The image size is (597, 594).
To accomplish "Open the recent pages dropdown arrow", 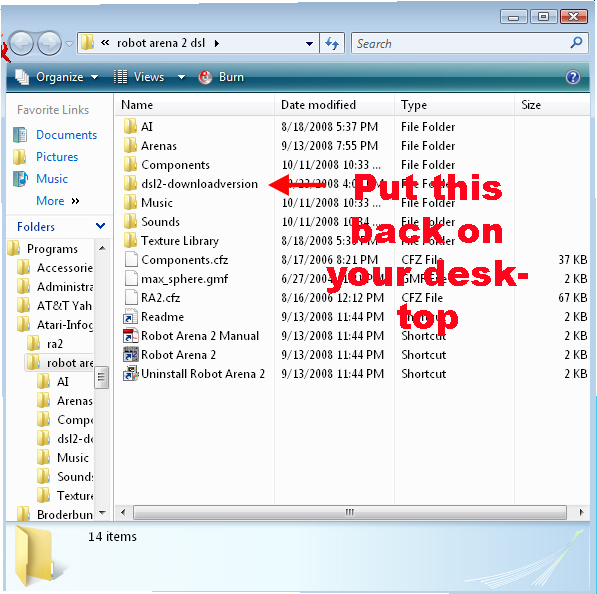I will 69,44.
